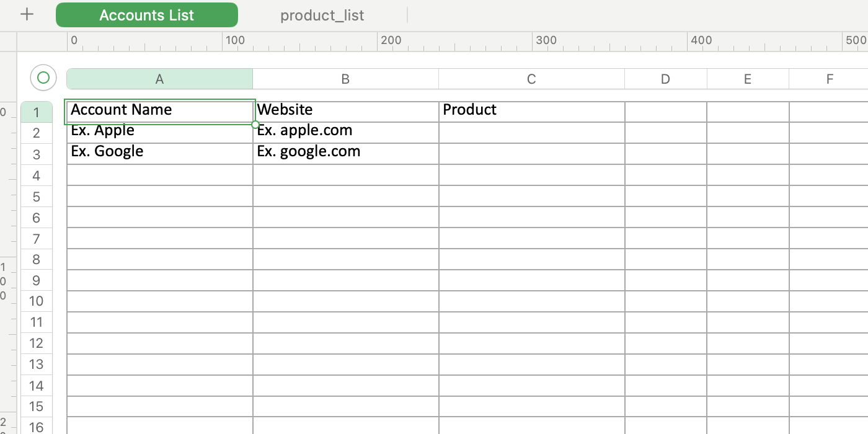Click the cell handle on selected cell A1
The width and height of the screenshot is (868, 434).
[254, 125]
